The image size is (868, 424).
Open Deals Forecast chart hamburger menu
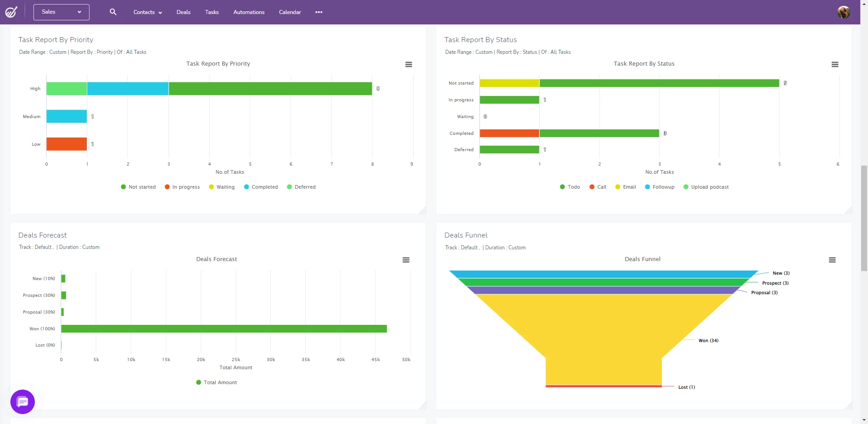[x=406, y=260]
